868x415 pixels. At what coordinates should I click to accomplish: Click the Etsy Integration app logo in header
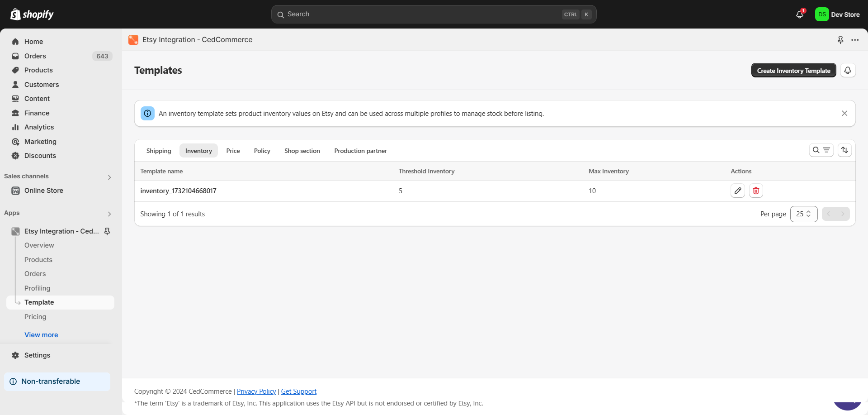point(133,40)
